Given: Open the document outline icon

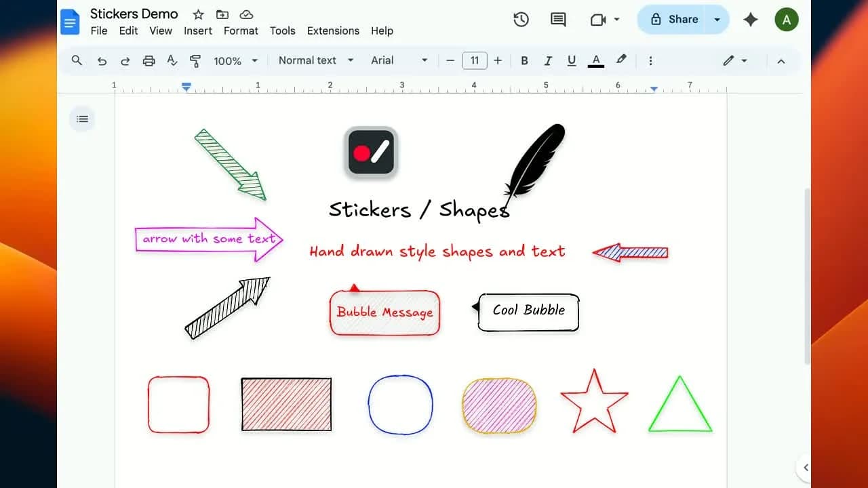Looking at the screenshot, I should [82, 119].
